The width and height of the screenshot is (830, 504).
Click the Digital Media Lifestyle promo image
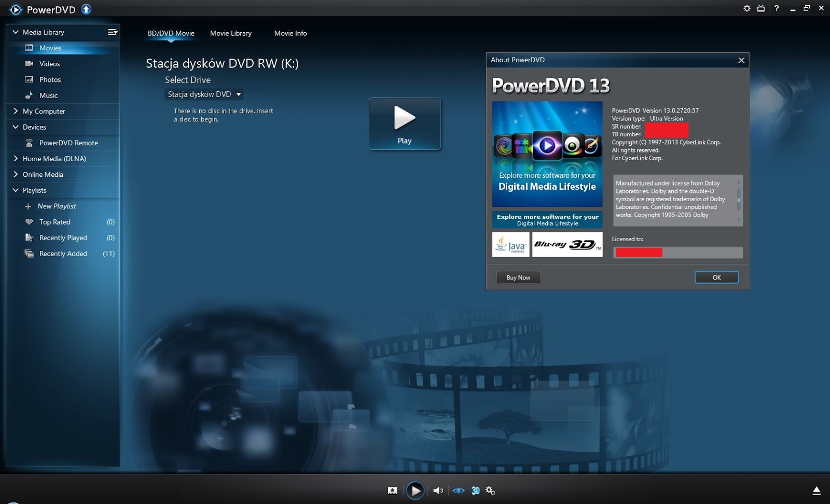(x=547, y=154)
